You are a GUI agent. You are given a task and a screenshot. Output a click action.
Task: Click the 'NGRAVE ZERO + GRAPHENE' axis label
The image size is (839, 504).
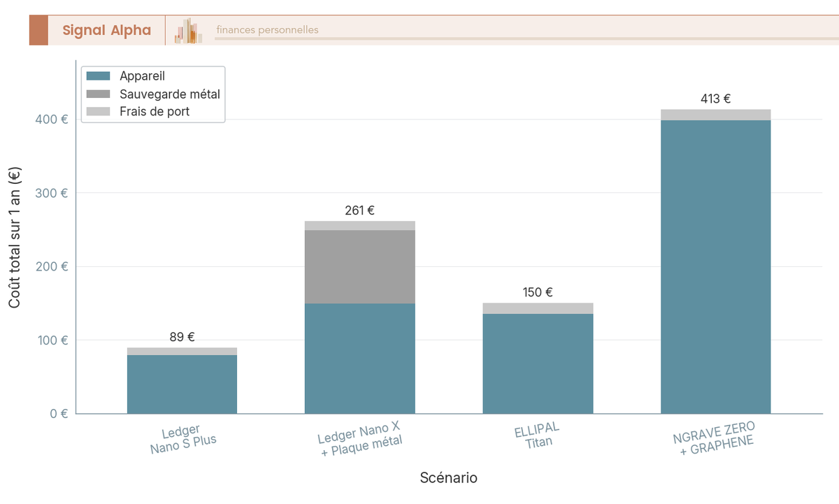(716, 438)
